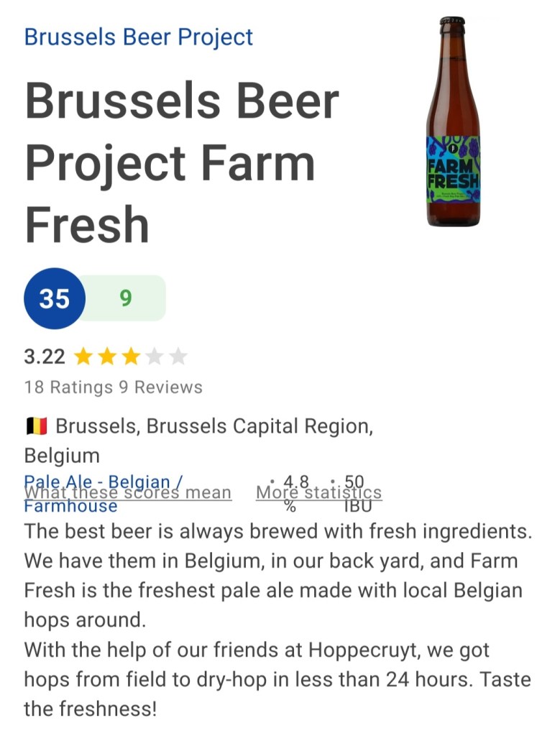Viewport: 560px width, 736px height.
Task: Select the second gold rating star
Action: 107,356
